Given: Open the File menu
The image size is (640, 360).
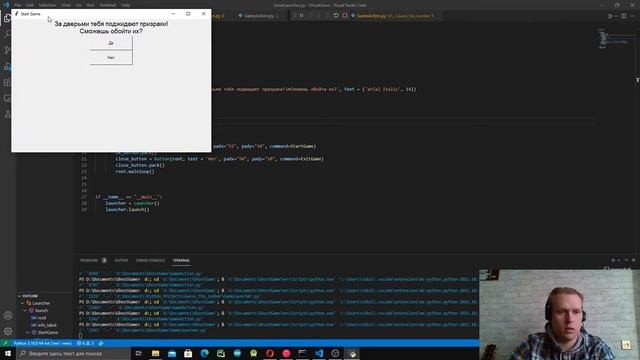Looking at the screenshot, I should pyautogui.click(x=18, y=5).
